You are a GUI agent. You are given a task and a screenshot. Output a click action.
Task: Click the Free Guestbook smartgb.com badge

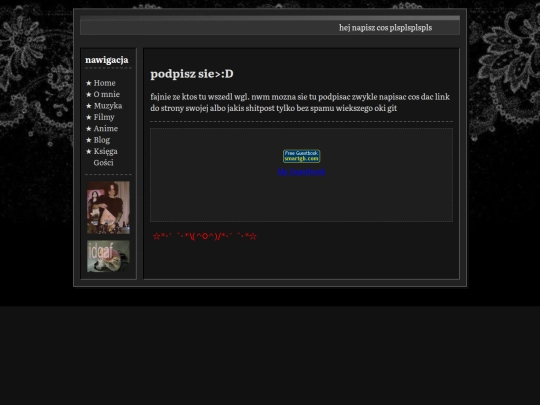point(301,156)
